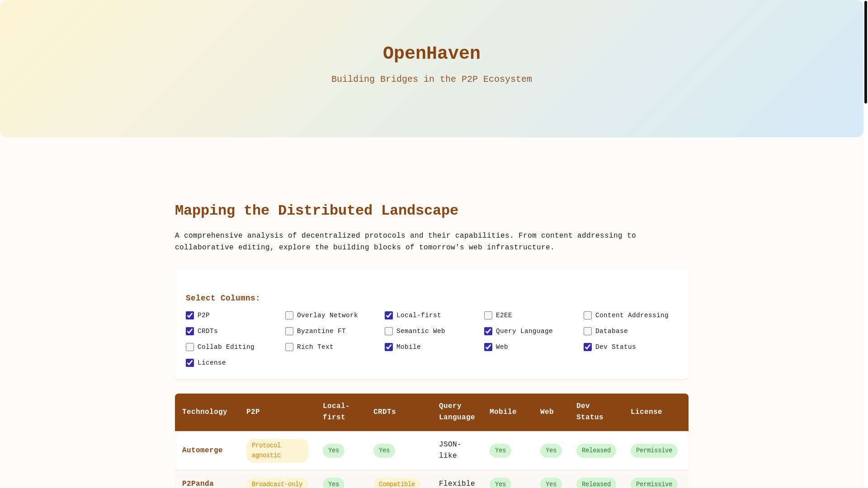Click the Technology column header
The width and height of the screenshot is (868, 488).
pos(207,412)
